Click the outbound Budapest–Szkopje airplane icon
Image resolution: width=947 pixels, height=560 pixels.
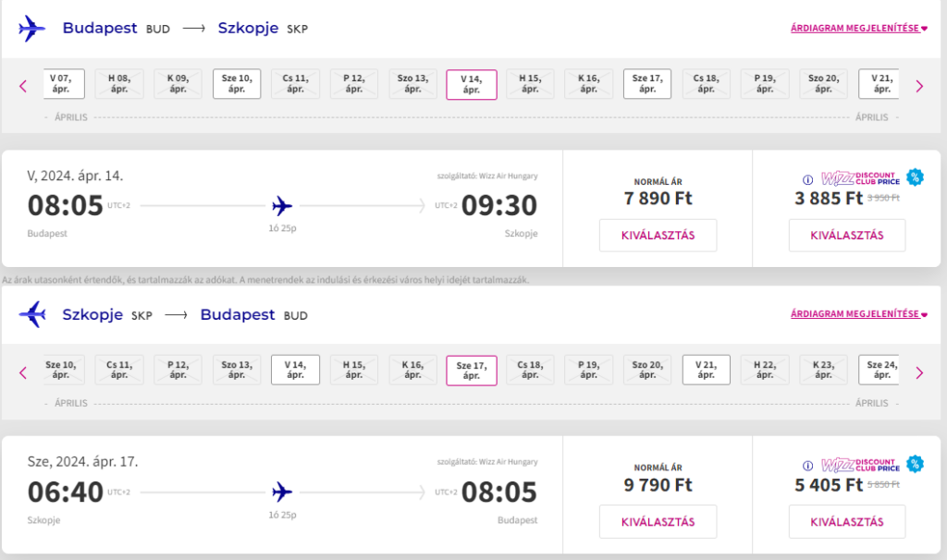(31, 28)
